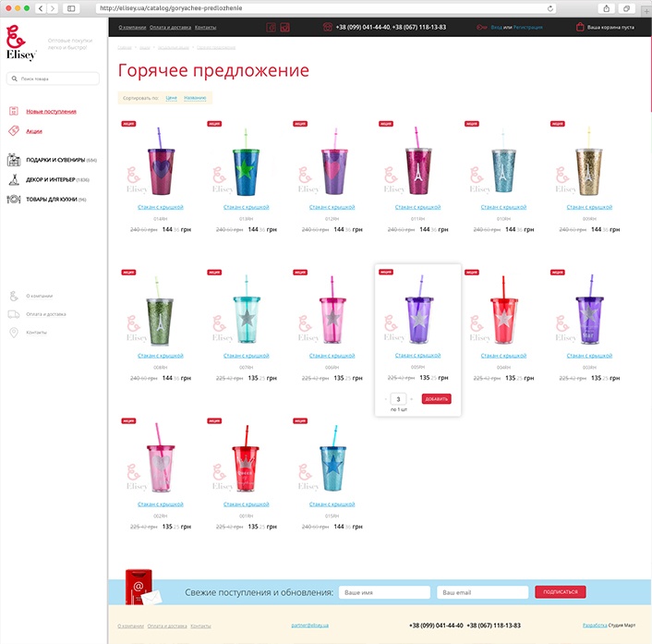
Task: Open the blue glitter star cup 015RH
Action: coord(333,458)
